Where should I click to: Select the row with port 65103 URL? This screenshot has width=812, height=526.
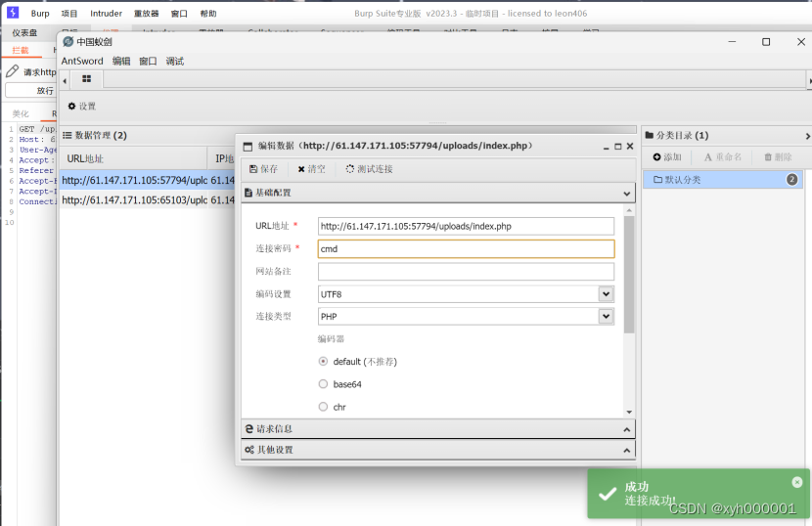tap(148, 199)
